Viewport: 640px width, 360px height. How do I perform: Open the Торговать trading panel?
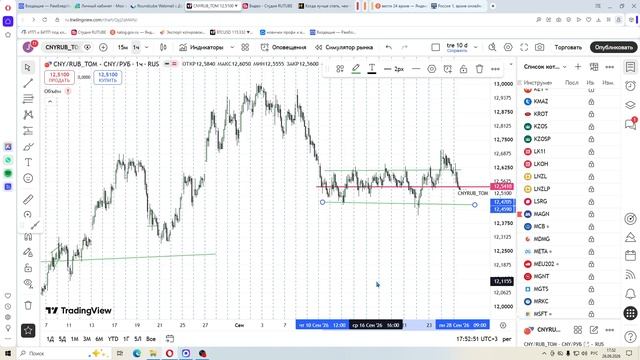pyautogui.click(x=568, y=47)
